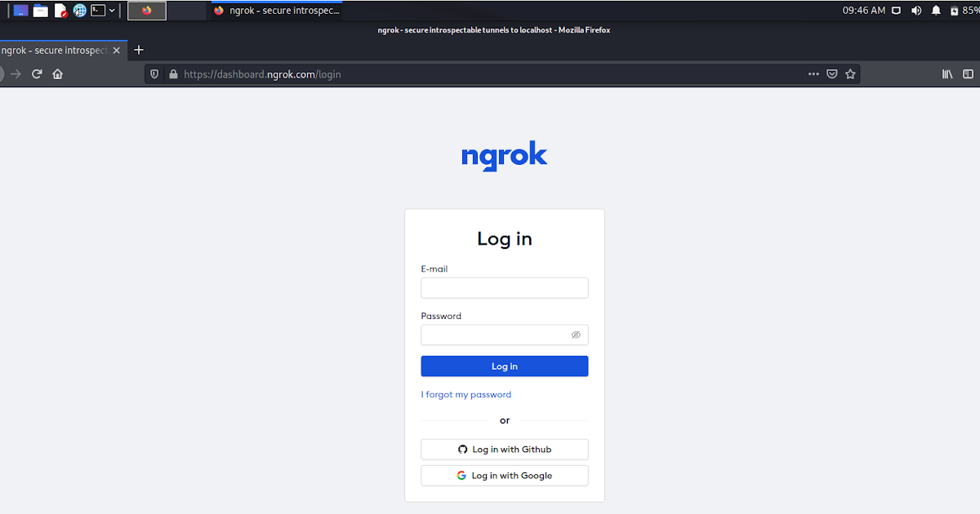This screenshot has width=980, height=514.
Task: Toggle password visibility with the eye icon
Action: click(x=576, y=335)
